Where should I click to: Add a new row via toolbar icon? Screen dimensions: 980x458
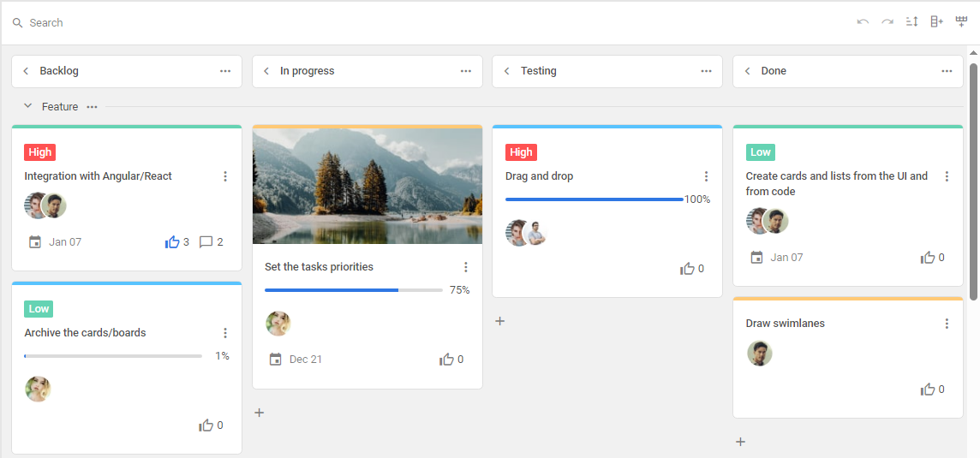click(961, 22)
